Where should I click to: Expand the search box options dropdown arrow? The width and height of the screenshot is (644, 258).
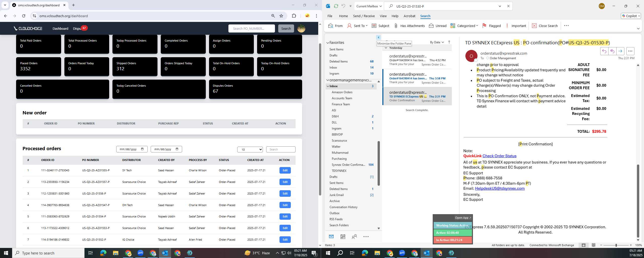(x=500, y=6)
